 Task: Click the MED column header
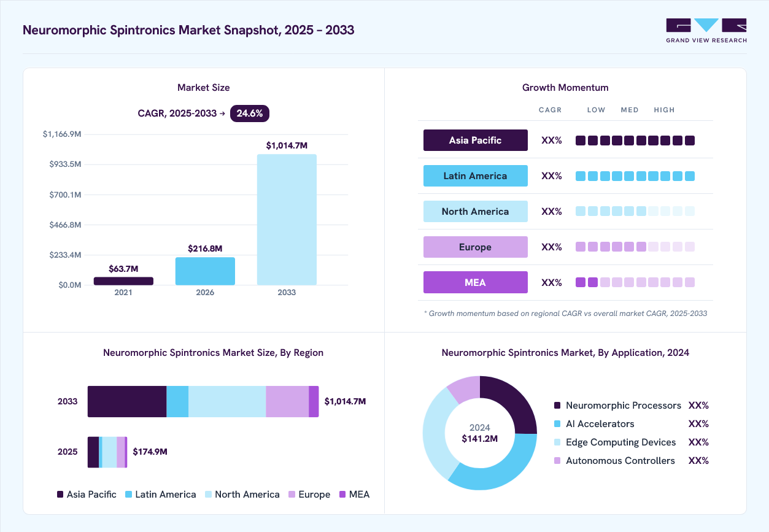tap(630, 110)
